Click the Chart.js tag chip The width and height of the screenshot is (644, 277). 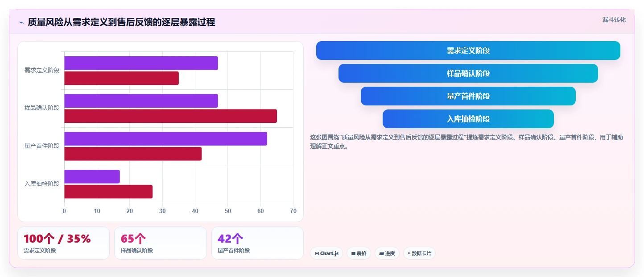(326, 253)
